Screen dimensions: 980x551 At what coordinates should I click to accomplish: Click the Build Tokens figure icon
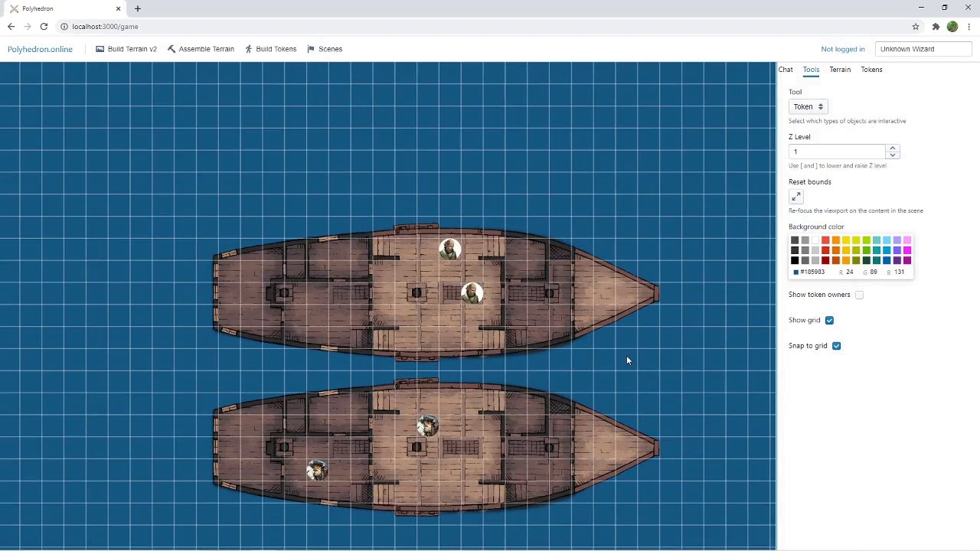pyautogui.click(x=249, y=49)
